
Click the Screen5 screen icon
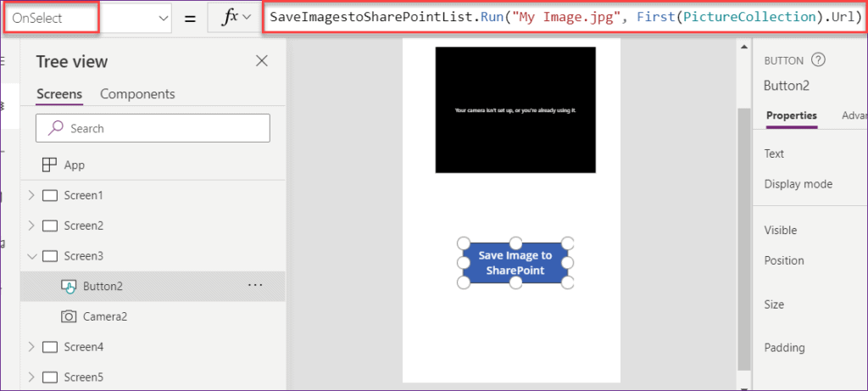[x=50, y=377]
